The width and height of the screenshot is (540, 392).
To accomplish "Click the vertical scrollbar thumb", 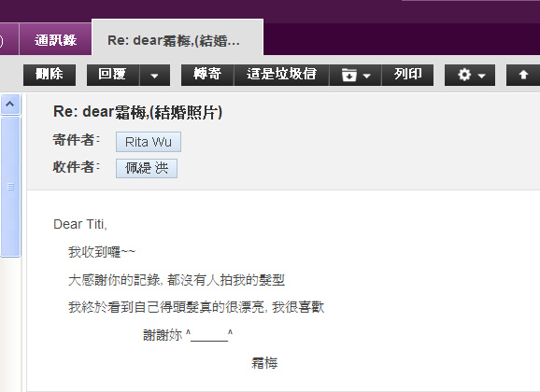I will coord(10,187).
